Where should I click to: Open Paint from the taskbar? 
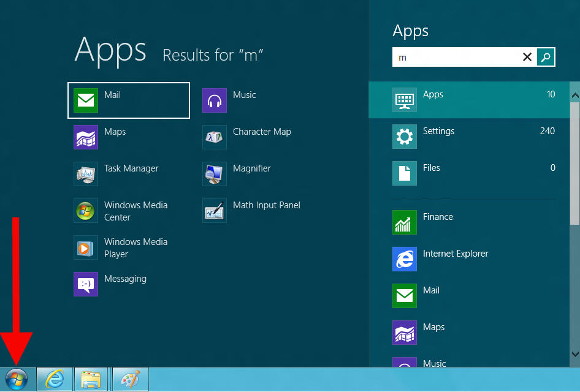[130, 379]
